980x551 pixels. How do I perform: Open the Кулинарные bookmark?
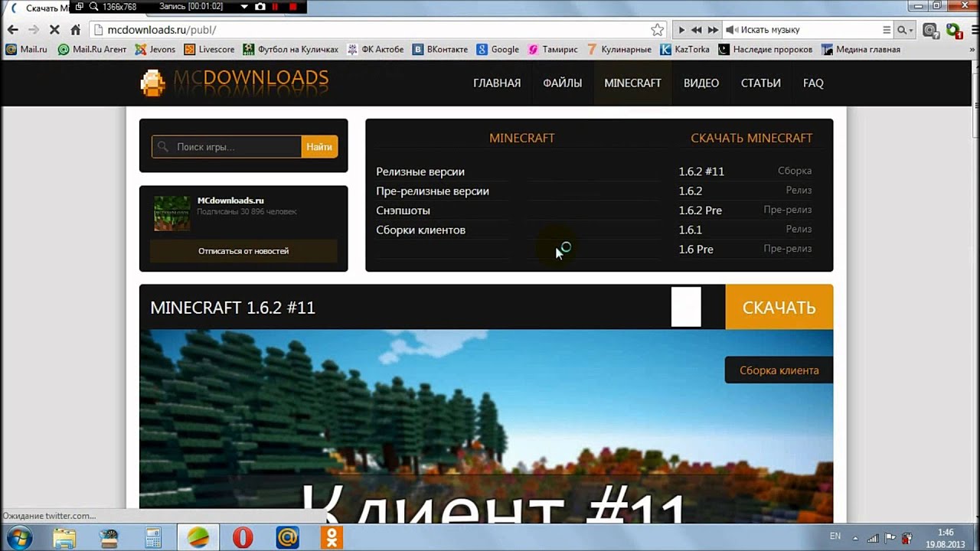pyautogui.click(x=619, y=49)
